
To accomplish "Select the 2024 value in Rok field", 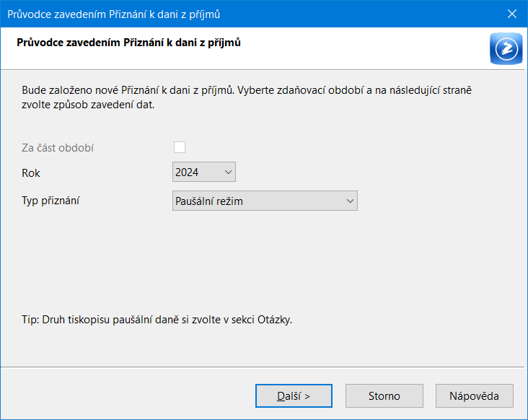I will (187, 172).
